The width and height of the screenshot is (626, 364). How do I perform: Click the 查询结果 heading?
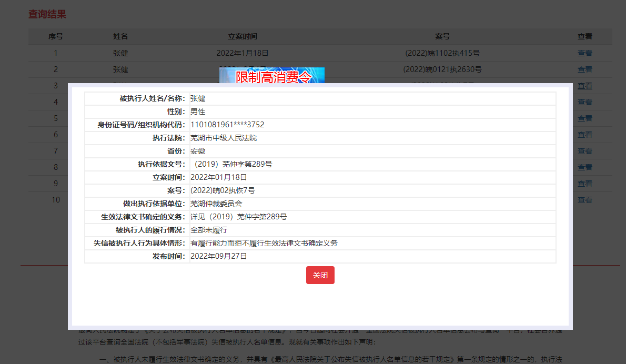(47, 14)
